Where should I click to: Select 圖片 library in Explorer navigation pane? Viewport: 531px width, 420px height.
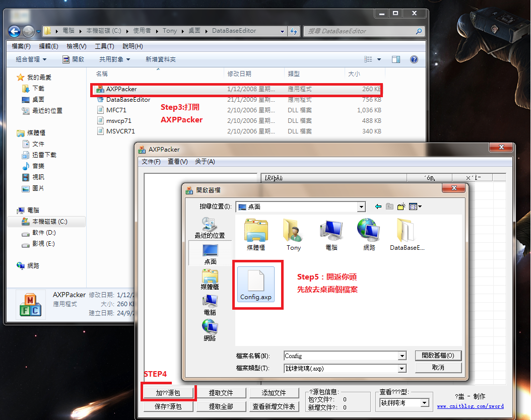33,188
